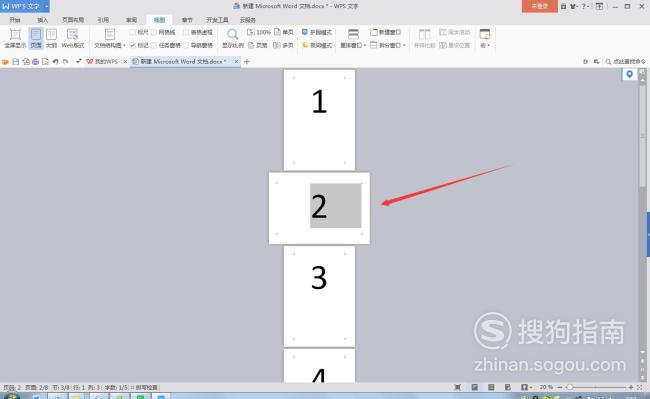Click the plus button to add new tab

247,62
